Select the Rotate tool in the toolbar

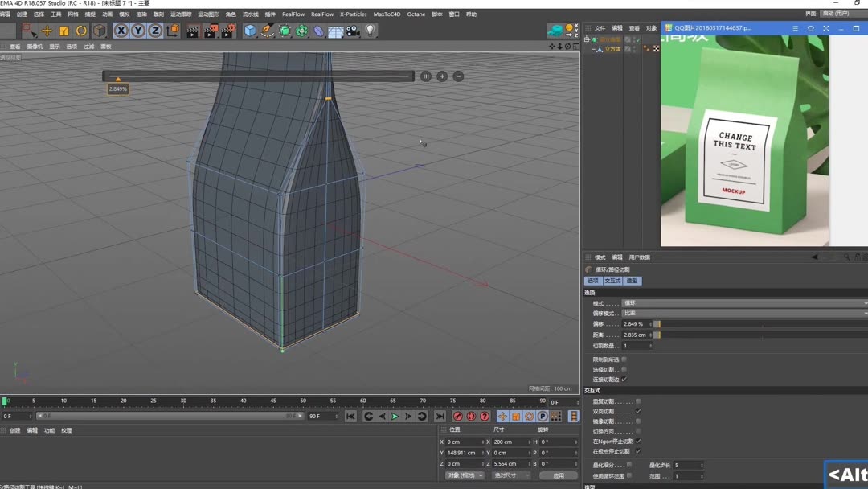point(81,31)
